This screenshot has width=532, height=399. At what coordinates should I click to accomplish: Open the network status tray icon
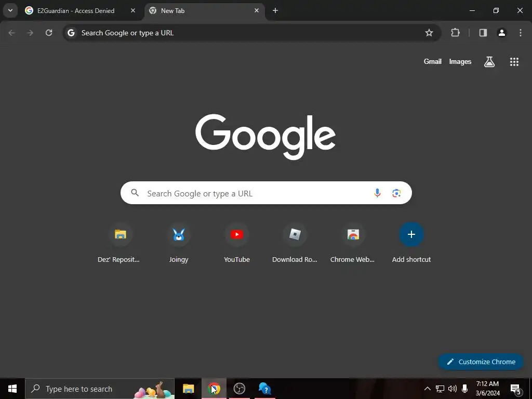click(x=440, y=389)
